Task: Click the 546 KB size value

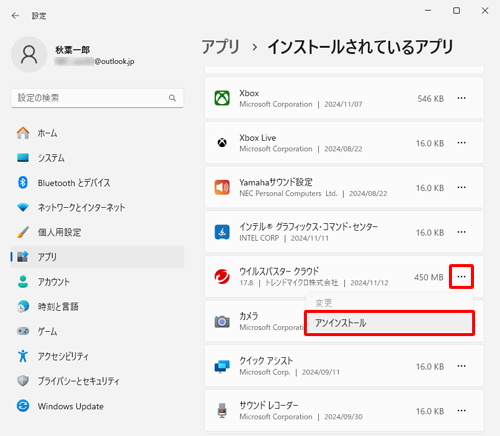Action: [430, 99]
